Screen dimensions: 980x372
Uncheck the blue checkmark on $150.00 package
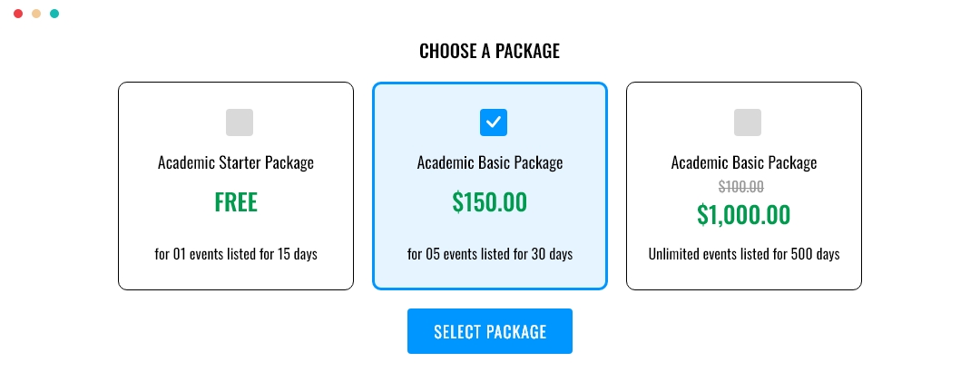tap(493, 122)
